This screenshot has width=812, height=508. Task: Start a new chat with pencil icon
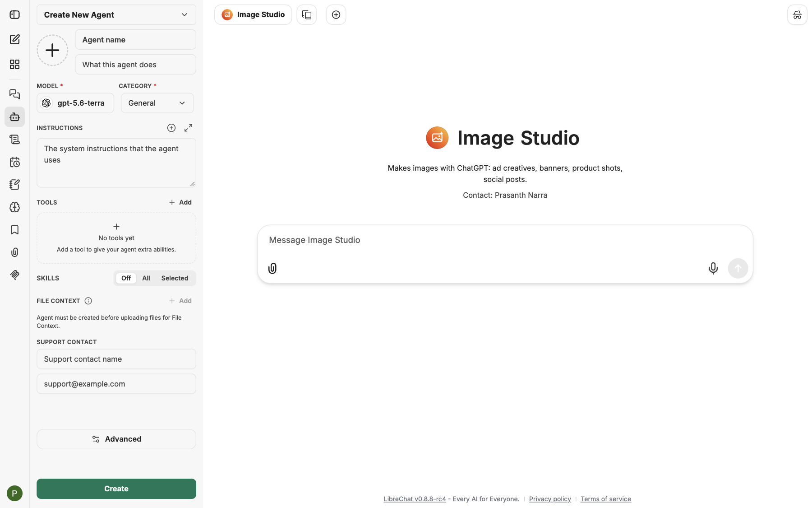[x=14, y=39]
